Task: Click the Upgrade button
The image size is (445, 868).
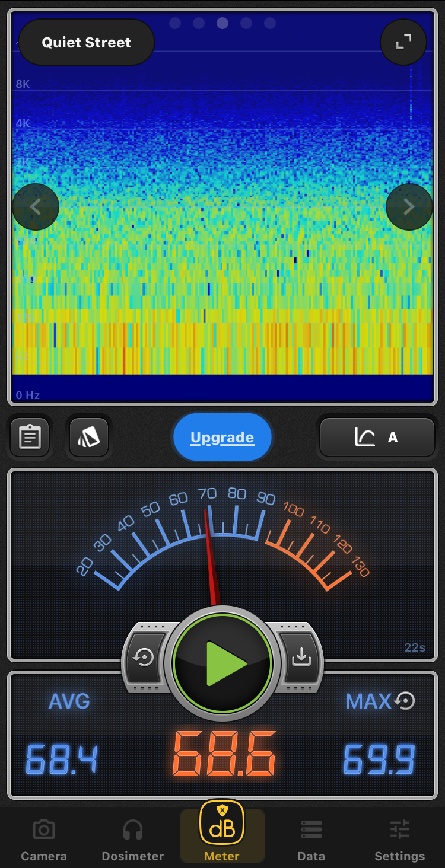Action: [x=223, y=438]
